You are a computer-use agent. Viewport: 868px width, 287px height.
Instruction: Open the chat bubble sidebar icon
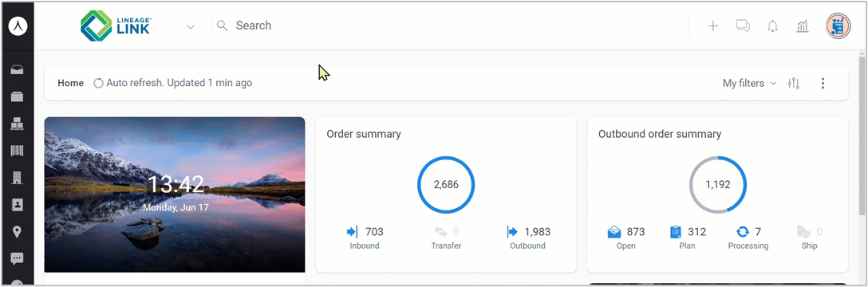(17, 259)
